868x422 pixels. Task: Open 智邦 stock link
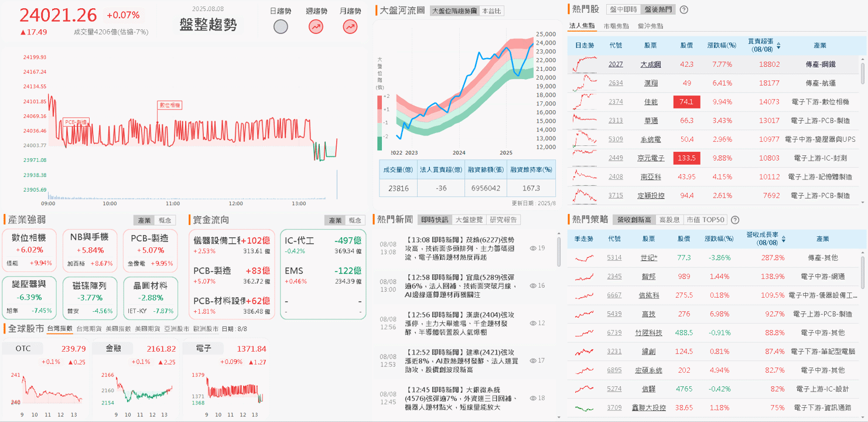coord(649,277)
